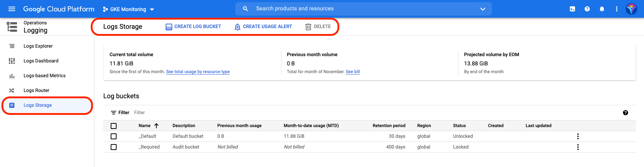Click the Locked status cell

[461, 147]
